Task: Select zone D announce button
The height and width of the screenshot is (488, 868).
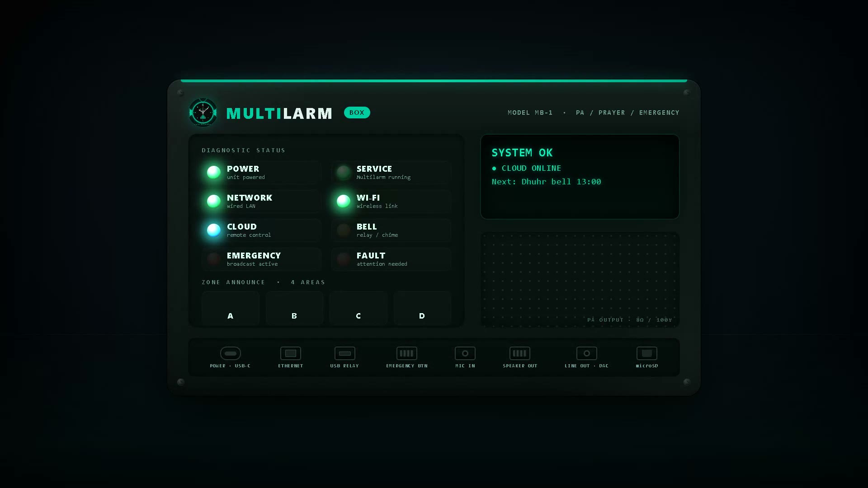Action: click(x=422, y=308)
